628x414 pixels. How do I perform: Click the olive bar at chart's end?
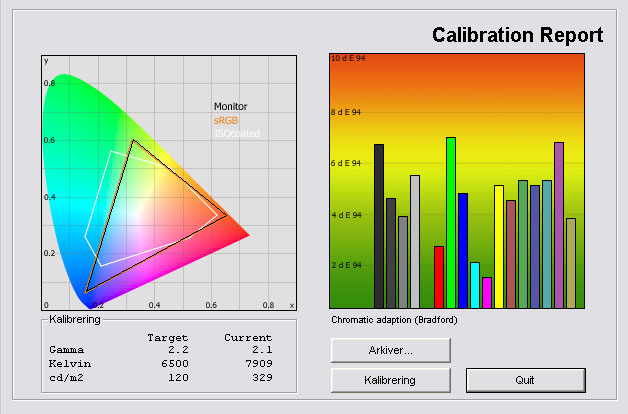571,263
